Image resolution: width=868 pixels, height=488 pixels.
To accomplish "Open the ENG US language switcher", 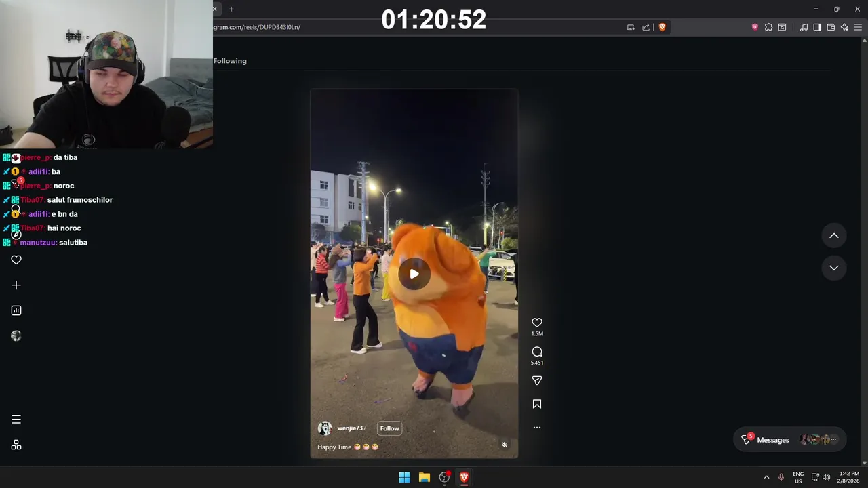I will click(x=798, y=477).
